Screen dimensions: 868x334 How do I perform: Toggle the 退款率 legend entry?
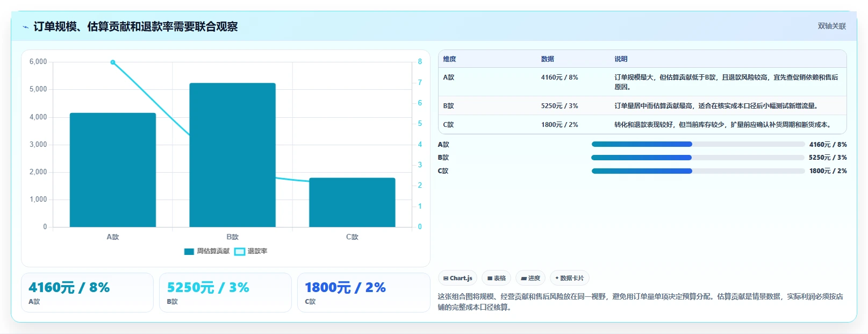click(x=251, y=251)
